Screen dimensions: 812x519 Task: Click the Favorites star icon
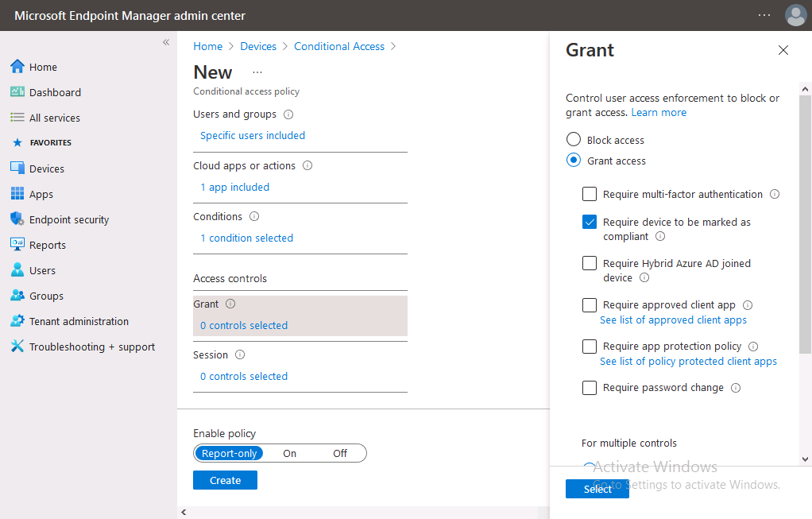tap(17, 142)
